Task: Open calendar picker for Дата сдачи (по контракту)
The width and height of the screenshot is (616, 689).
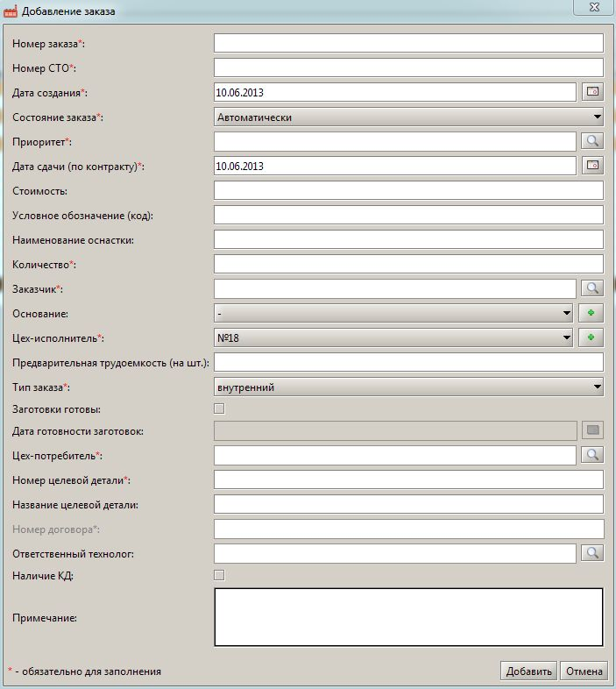Action: (592, 166)
